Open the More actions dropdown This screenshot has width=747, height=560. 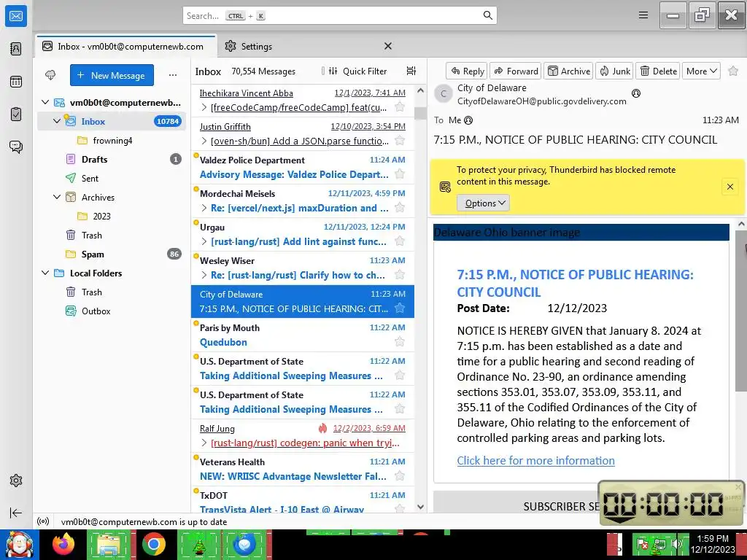(x=701, y=71)
